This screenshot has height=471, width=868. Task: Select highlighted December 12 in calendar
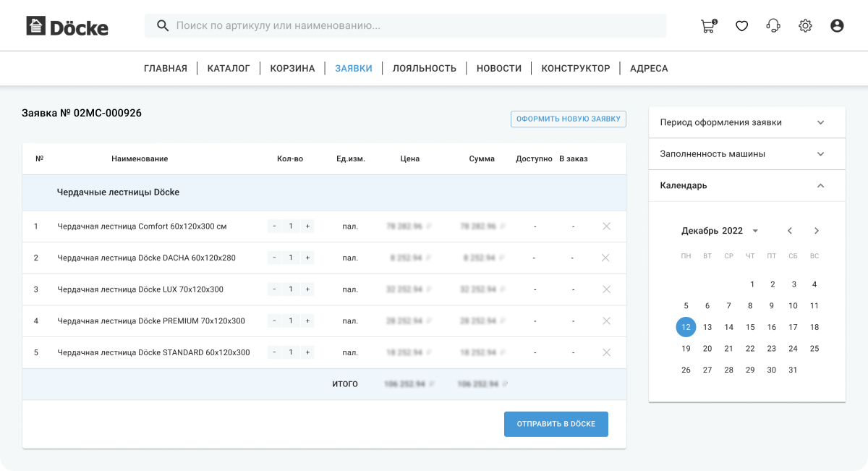[686, 327]
